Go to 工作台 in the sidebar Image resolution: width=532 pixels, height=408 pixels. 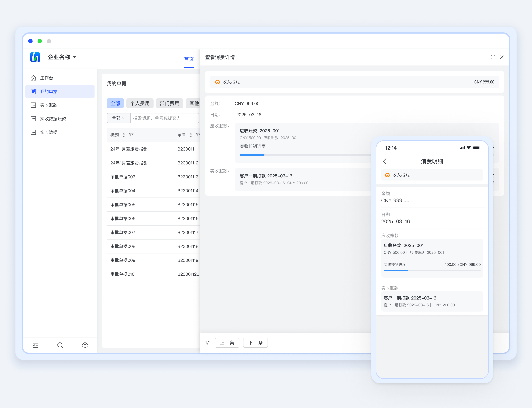tap(47, 78)
